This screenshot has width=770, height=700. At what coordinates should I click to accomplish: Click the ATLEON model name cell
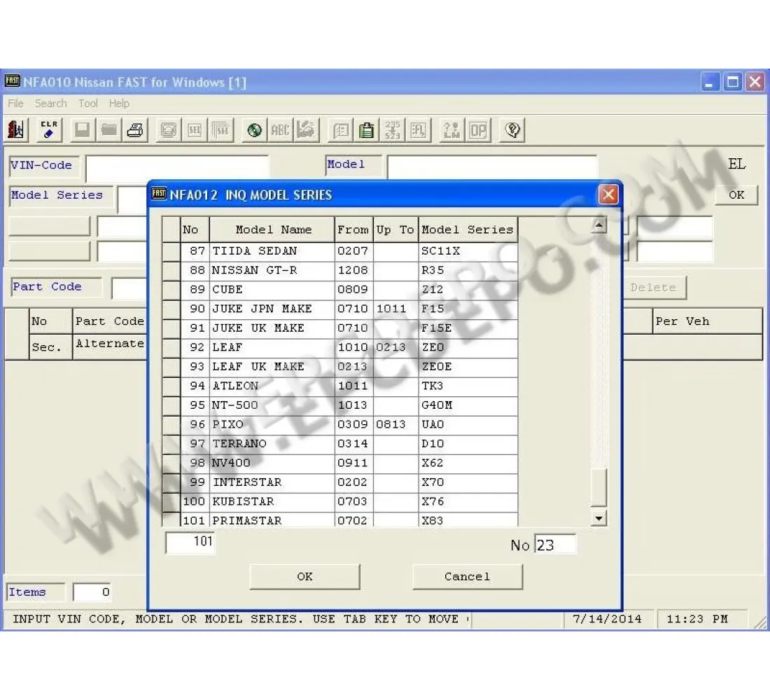point(272,386)
